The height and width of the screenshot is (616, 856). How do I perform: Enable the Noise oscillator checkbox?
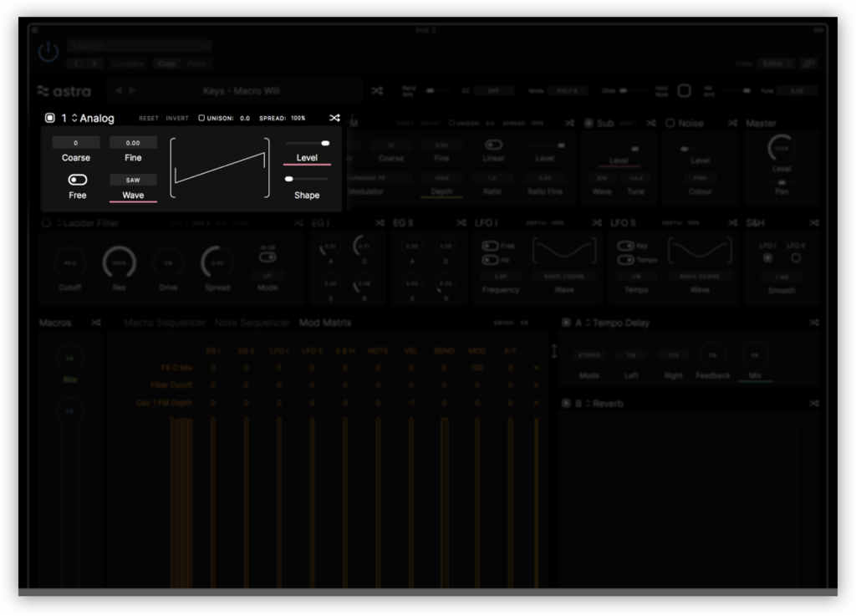pyautogui.click(x=670, y=124)
